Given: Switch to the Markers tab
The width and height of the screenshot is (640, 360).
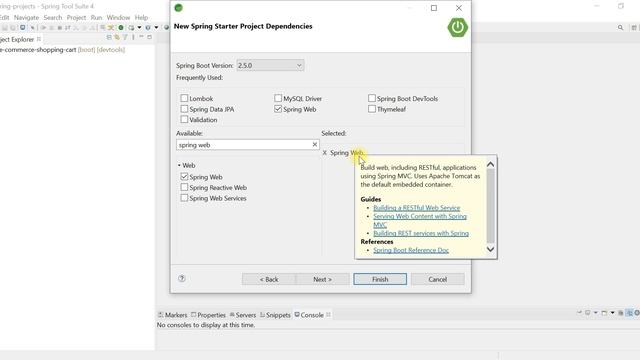Looking at the screenshot, I should (173, 315).
